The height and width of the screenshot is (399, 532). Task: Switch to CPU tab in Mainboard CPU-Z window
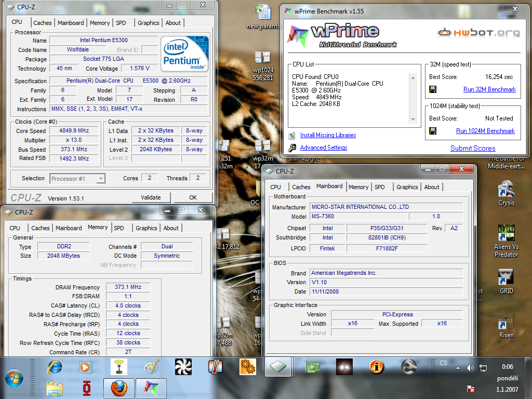pos(275,187)
